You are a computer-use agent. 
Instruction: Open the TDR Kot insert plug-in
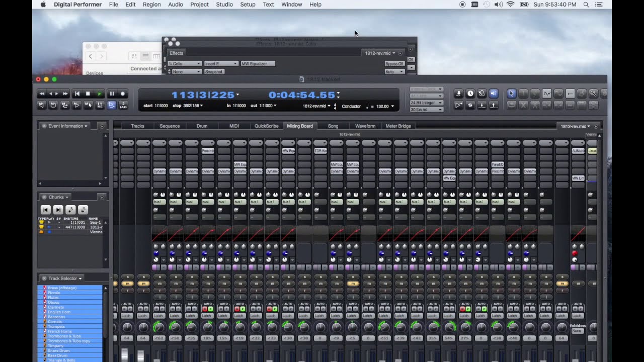[320, 151]
